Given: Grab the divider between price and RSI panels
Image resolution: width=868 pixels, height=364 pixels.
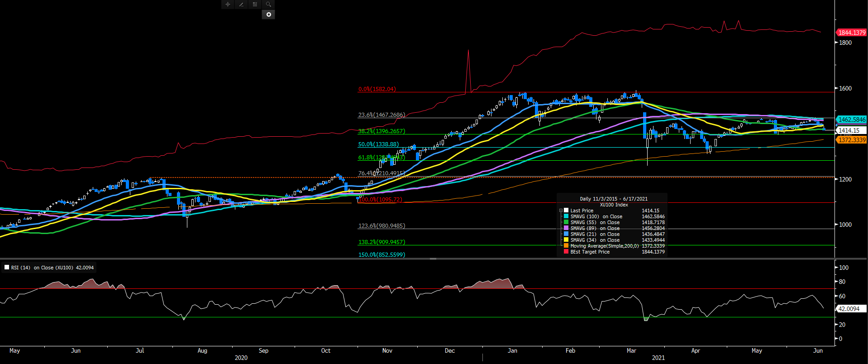Looking at the screenshot, I should [x=433, y=259].
